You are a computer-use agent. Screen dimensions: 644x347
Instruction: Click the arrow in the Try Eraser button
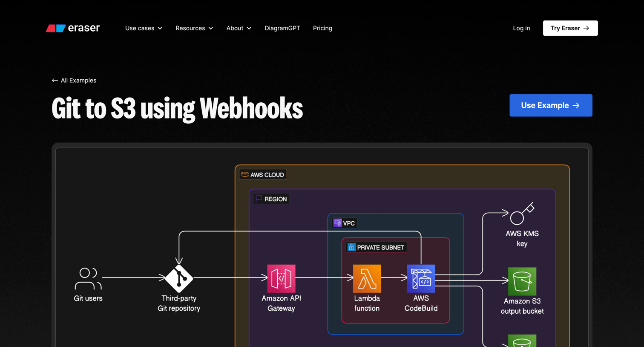586,28
